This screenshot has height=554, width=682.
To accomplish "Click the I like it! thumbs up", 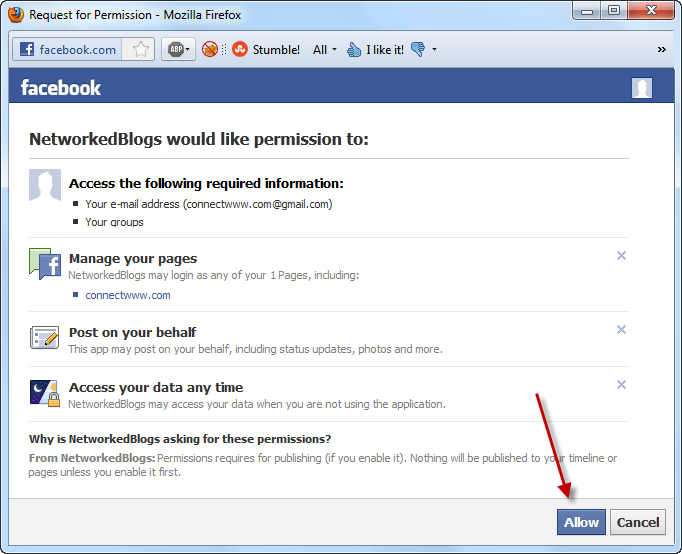I will [x=375, y=50].
